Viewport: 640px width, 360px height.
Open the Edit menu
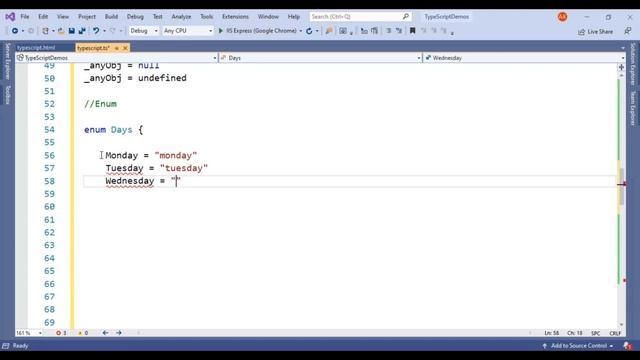click(43, 17)
